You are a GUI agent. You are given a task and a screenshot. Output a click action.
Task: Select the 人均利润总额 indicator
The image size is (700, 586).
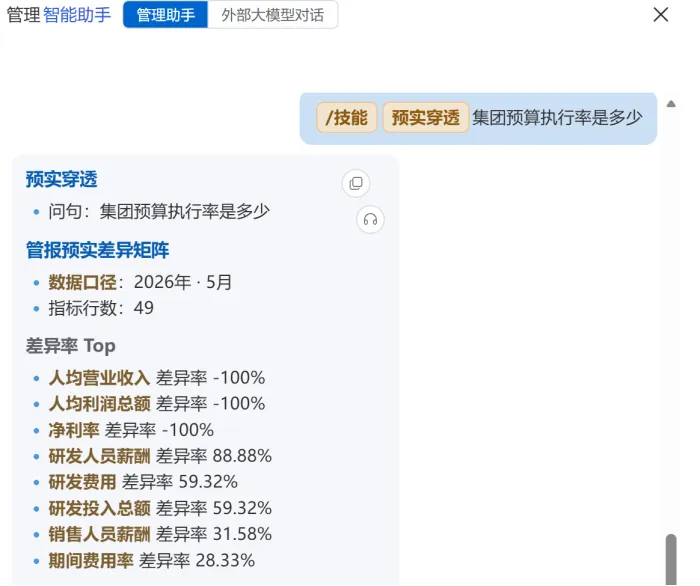click(x=99, y=404)
